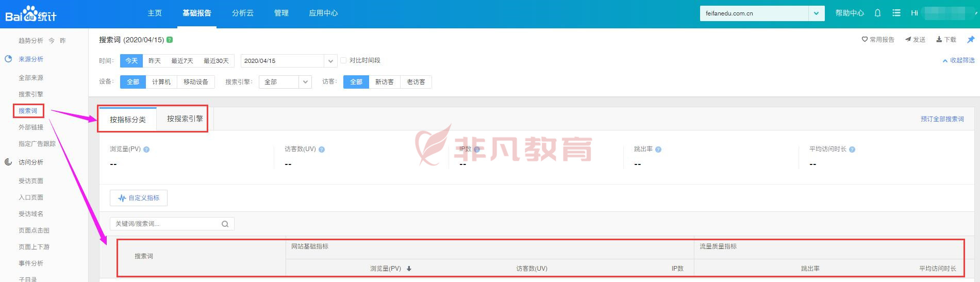Open 页面点击图 in sidebar

point(34,230)
